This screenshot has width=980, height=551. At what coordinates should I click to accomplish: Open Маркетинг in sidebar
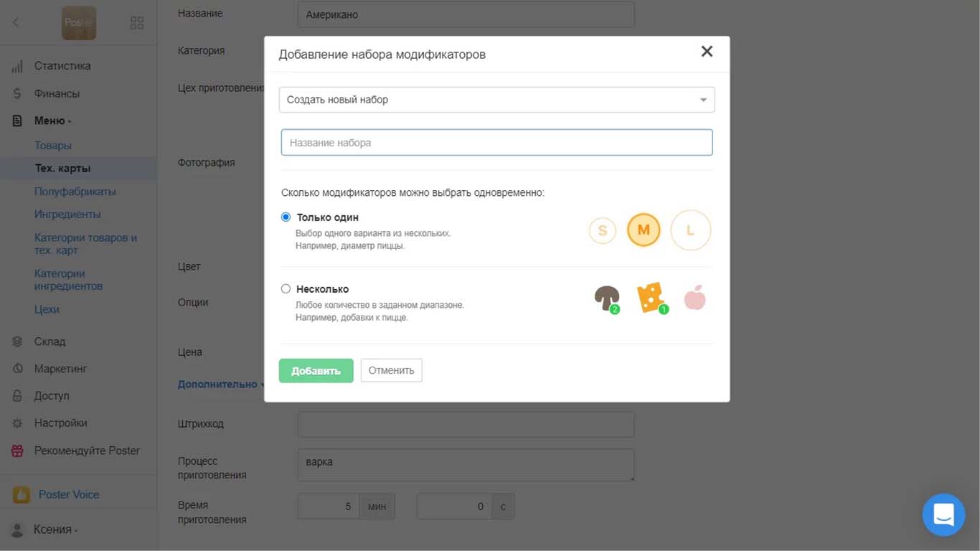(x=60, y=369)
